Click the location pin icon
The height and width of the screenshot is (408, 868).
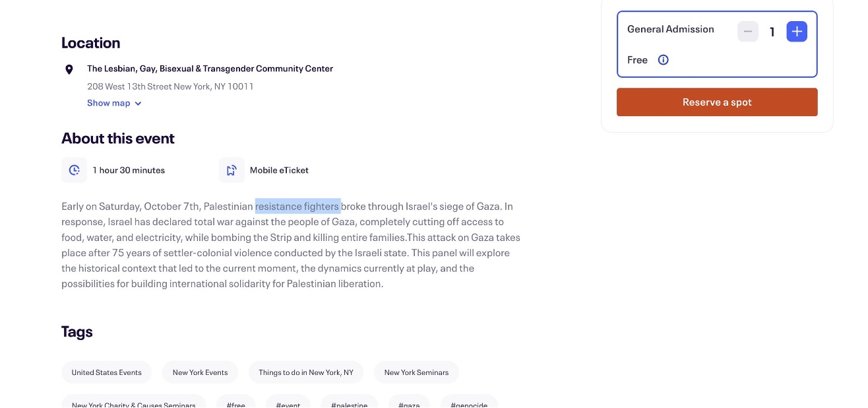tap(69, 69)
